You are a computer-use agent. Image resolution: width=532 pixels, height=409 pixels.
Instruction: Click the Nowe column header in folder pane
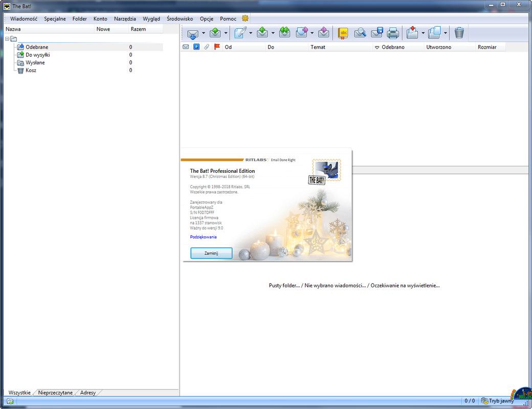tap(112, 29)
